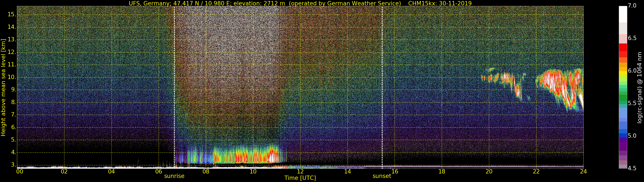The image size is (644, 182).
Task: Click the colorbar value label "4.5"
Action: [x=632, y=168]
